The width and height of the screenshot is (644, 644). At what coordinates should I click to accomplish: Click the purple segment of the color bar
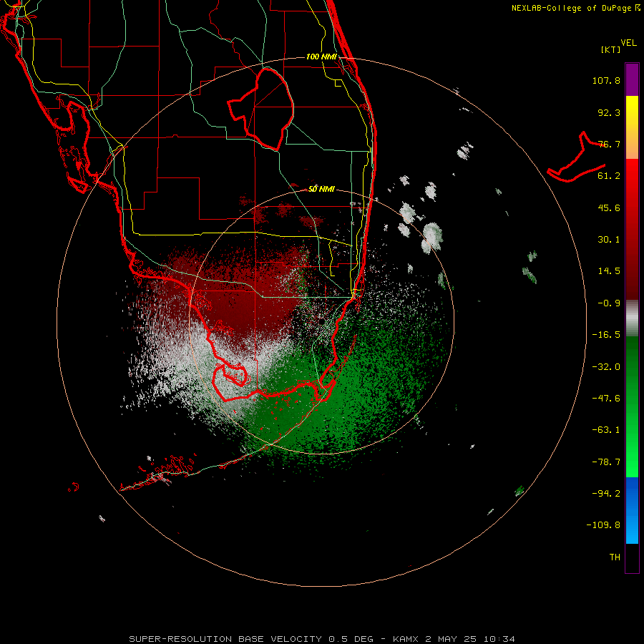[x=632, y=79]
